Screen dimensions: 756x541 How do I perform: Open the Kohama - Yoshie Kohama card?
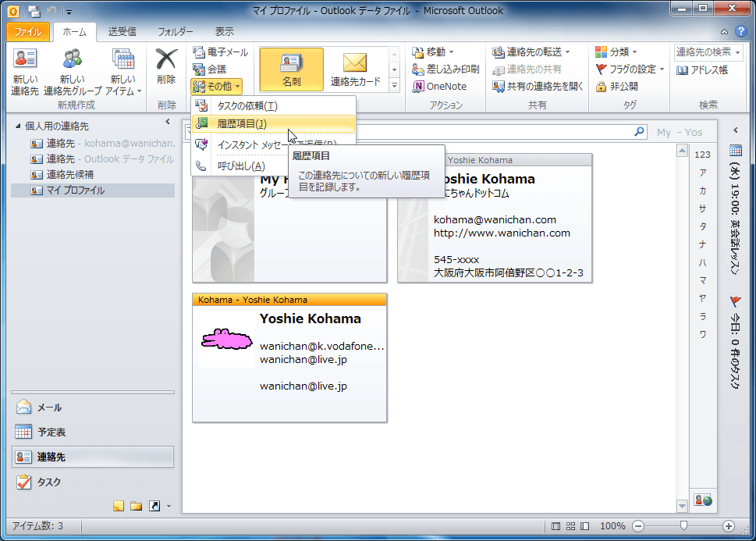pyautogui.click(x=289, y=358)
